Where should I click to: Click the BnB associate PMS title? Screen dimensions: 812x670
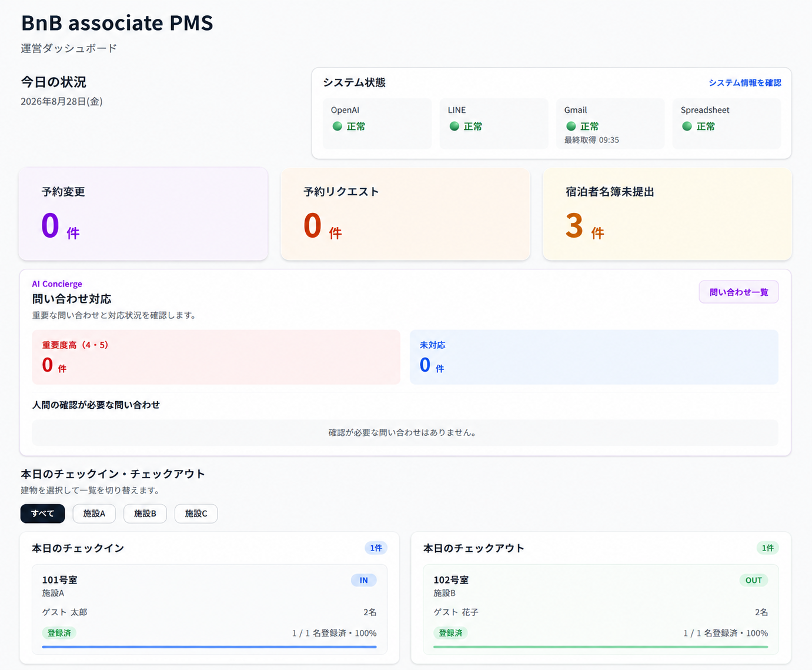[x=117, y=23]
